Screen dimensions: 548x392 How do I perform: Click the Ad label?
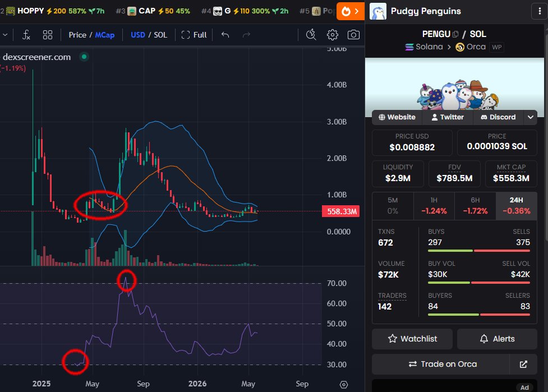point(524,388)
